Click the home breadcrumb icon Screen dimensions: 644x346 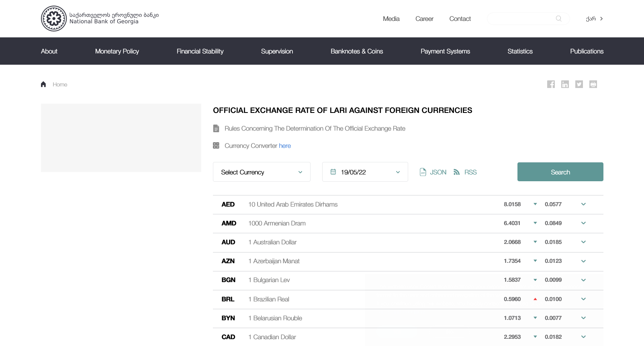43,84
